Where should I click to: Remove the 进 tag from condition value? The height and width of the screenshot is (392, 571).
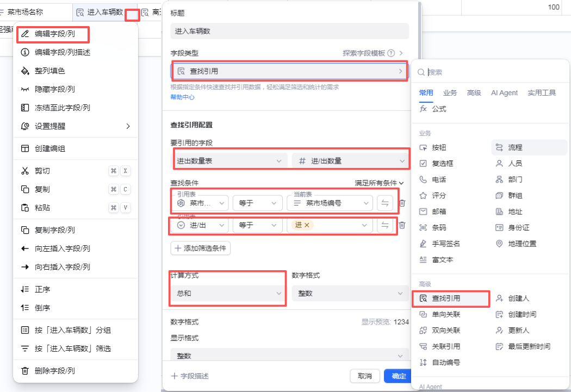307,225
